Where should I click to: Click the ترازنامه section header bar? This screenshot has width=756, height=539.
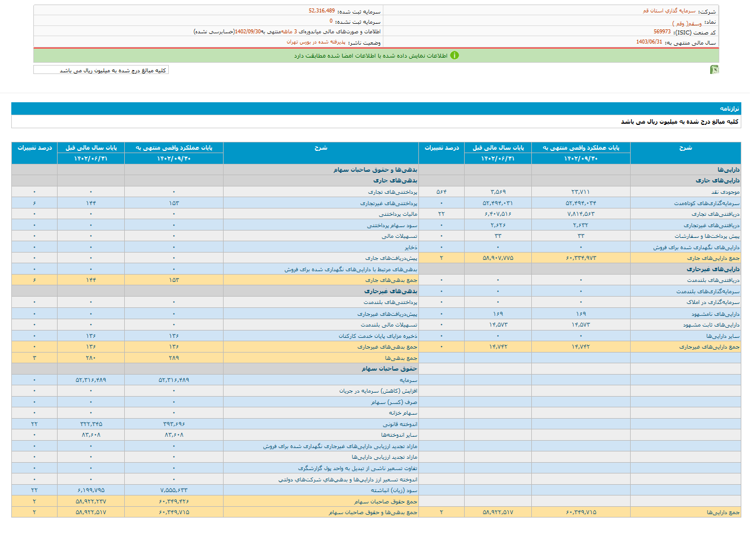click(376, 108)
